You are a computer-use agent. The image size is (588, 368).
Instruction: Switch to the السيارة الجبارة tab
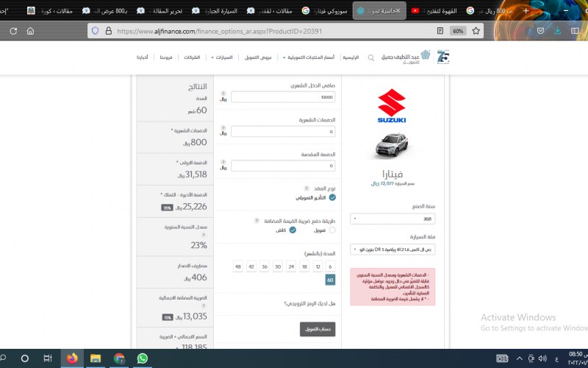[x=215, y=11]
